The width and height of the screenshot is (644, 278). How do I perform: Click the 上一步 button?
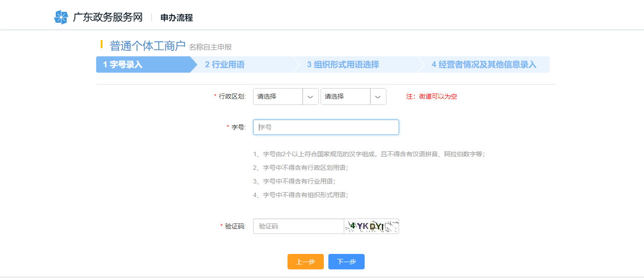point(305,261)
